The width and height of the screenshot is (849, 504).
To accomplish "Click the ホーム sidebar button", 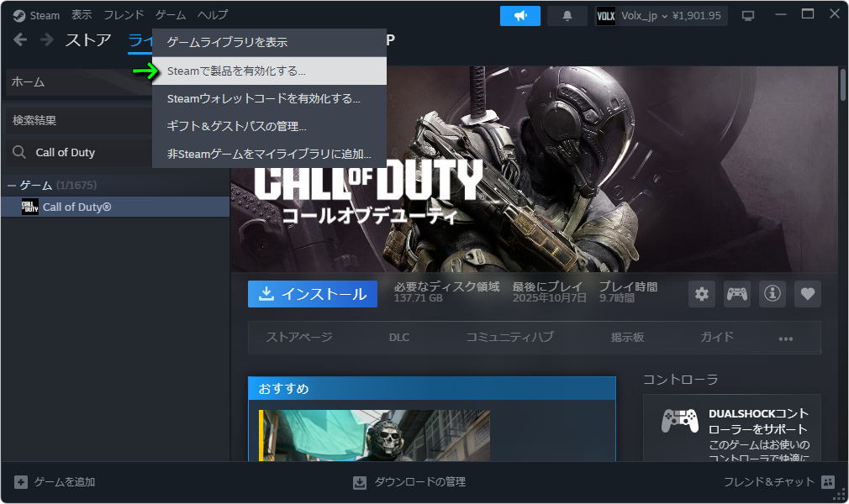I will [x=80, y=82].
